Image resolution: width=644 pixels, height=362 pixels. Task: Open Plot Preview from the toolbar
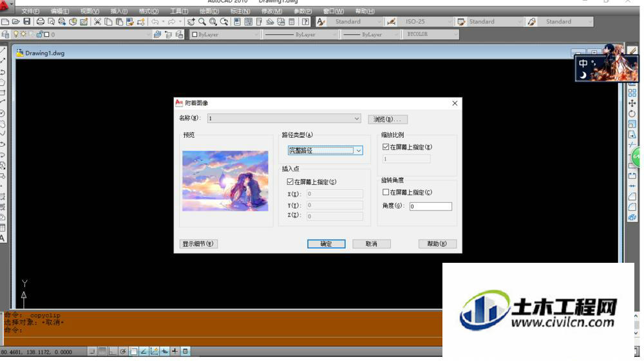tap(52, 21)
